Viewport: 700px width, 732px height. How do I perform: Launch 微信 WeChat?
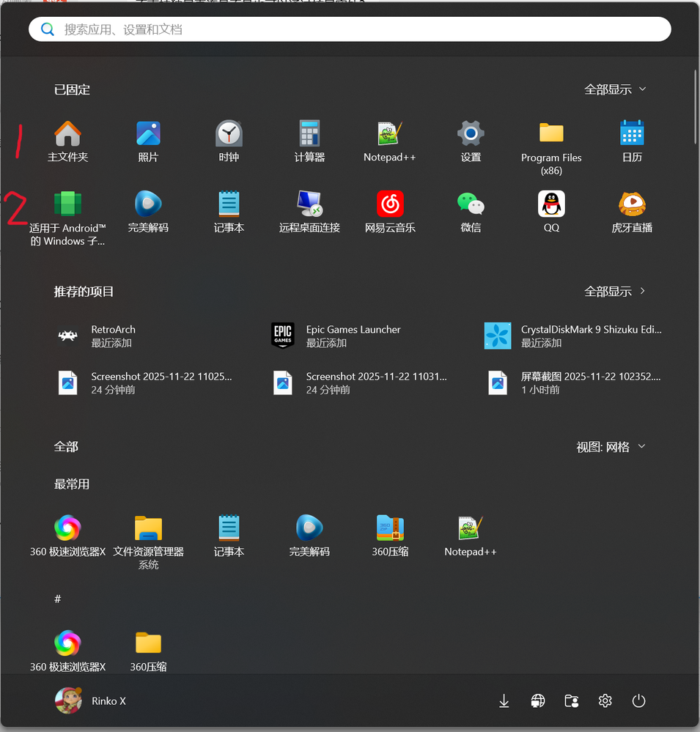point(471,212)
